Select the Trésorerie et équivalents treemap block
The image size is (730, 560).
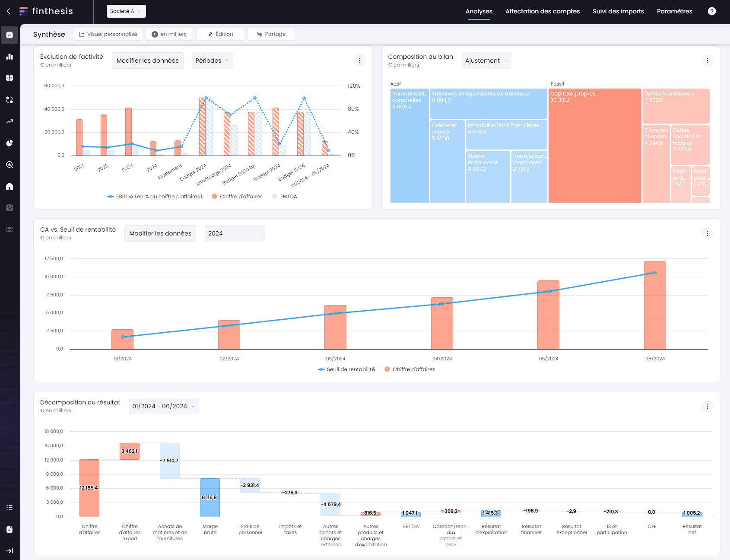click(x=489, y=104)
